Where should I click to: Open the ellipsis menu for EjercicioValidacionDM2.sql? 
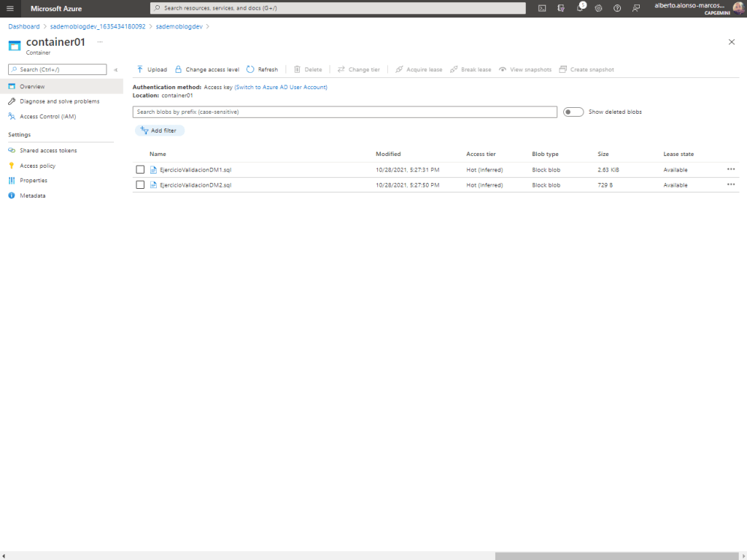[731, 185]
